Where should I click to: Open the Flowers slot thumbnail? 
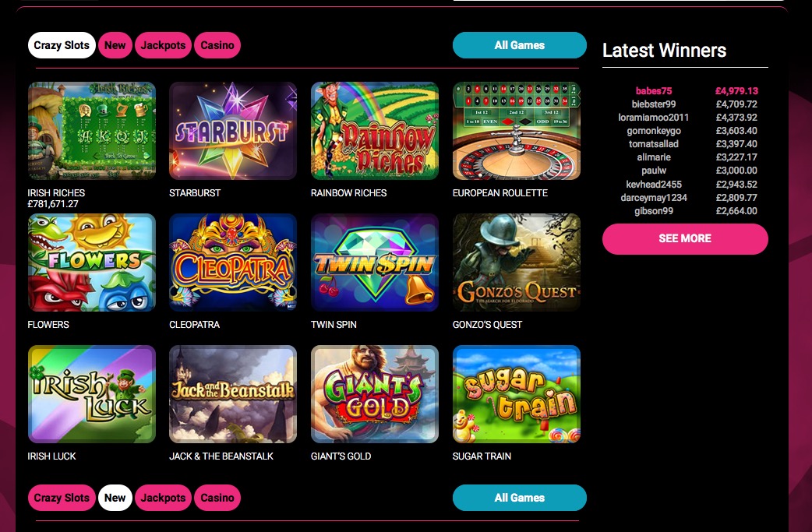(92, 262)
